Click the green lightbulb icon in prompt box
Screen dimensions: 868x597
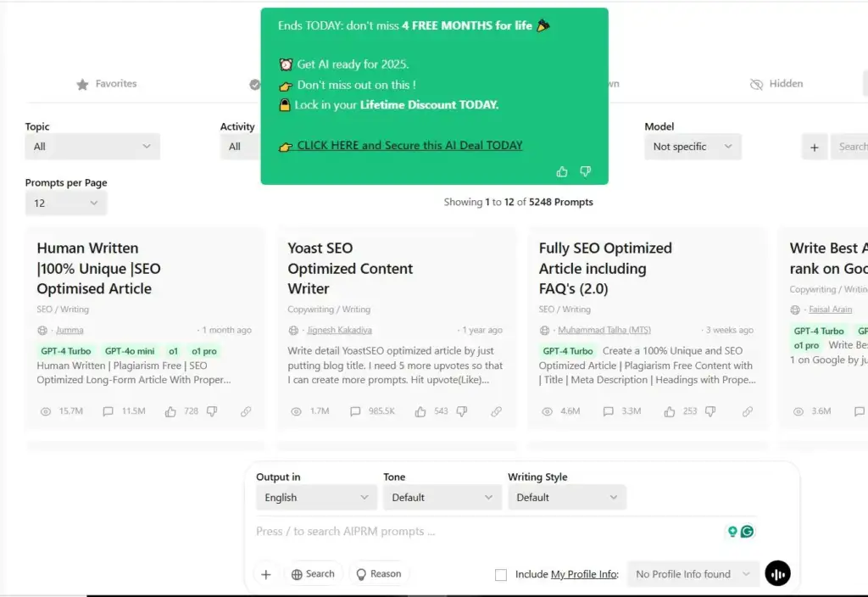point(732,532)
